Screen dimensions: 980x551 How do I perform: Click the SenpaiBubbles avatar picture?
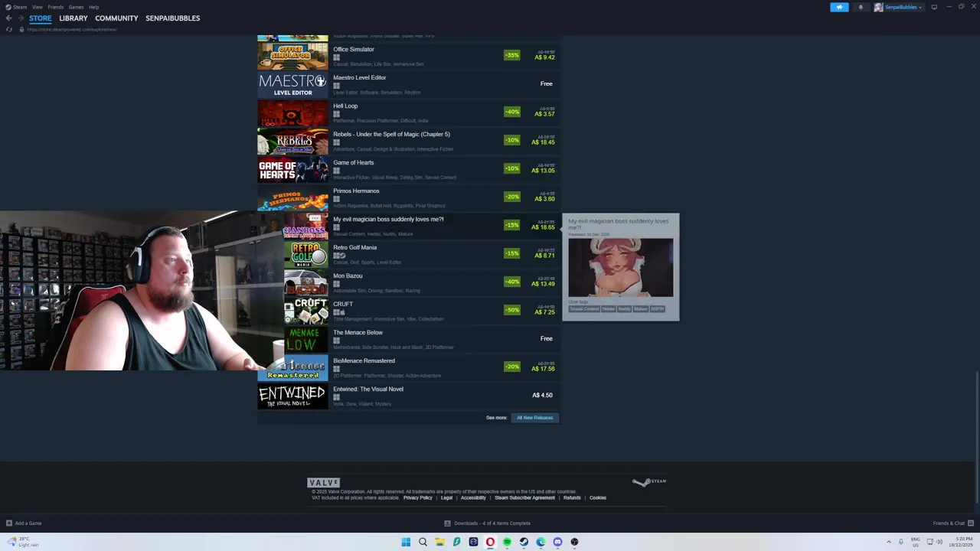878,7
